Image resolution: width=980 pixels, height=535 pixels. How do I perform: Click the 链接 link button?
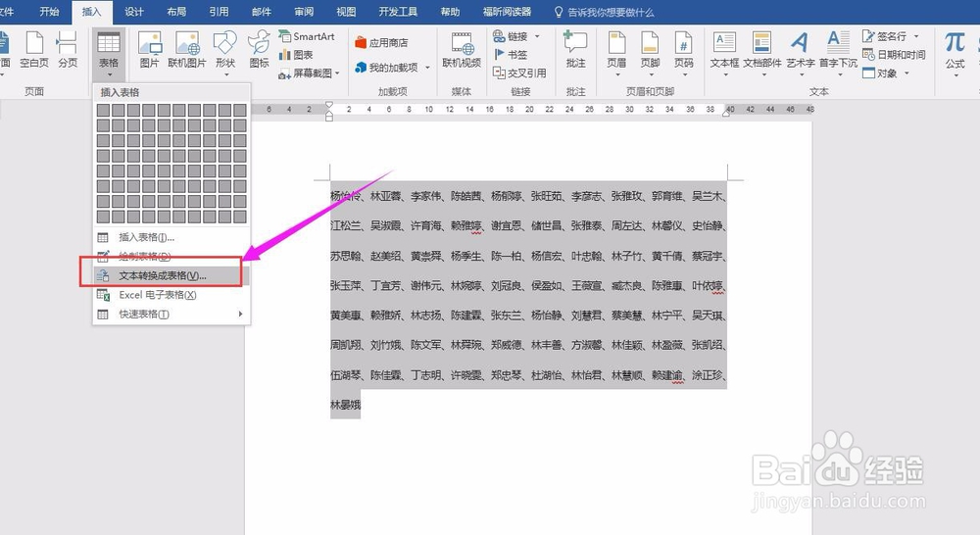511,36
